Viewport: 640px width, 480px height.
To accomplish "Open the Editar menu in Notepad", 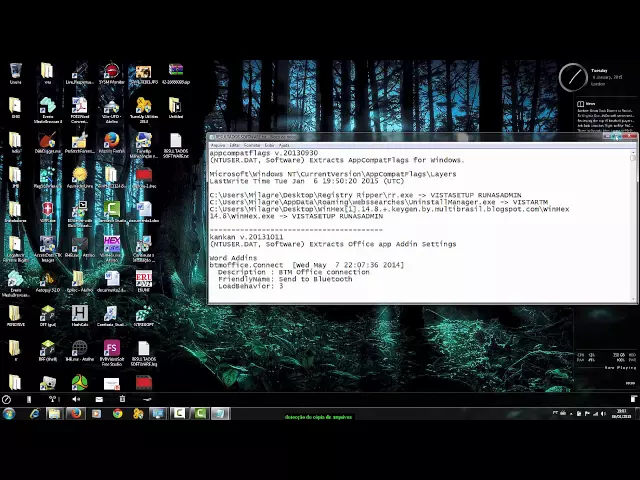I will (235, 145).
